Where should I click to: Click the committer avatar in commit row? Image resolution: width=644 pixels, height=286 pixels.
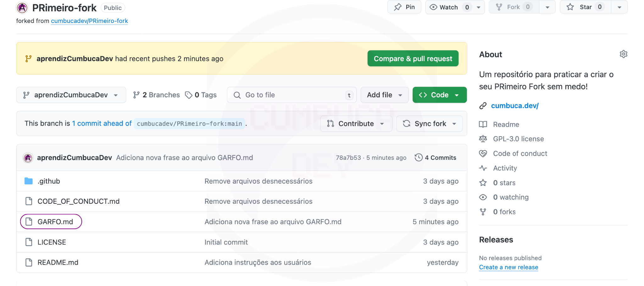pyautogui.click(x=28, y=158)
